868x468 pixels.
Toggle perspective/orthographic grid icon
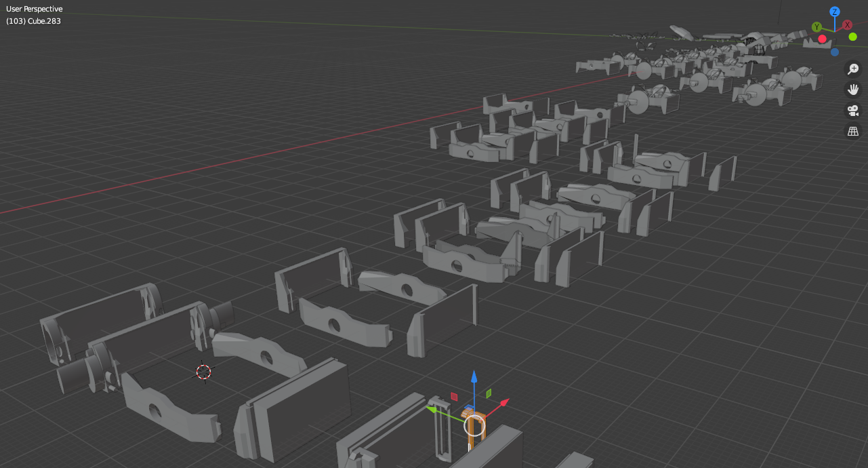pyautogui.click(x=853, y=132)
